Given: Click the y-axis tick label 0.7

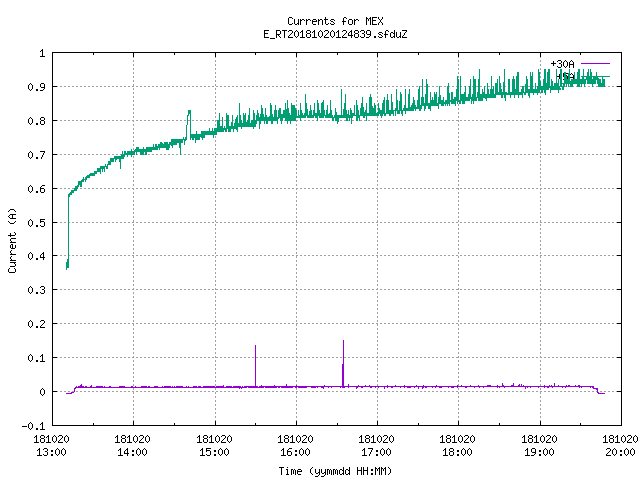Looking at the screenshot, I should 36,155.
